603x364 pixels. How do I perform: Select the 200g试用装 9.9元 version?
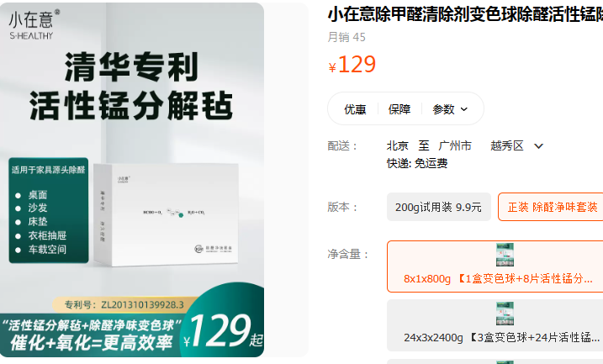[x=438, y=207]
